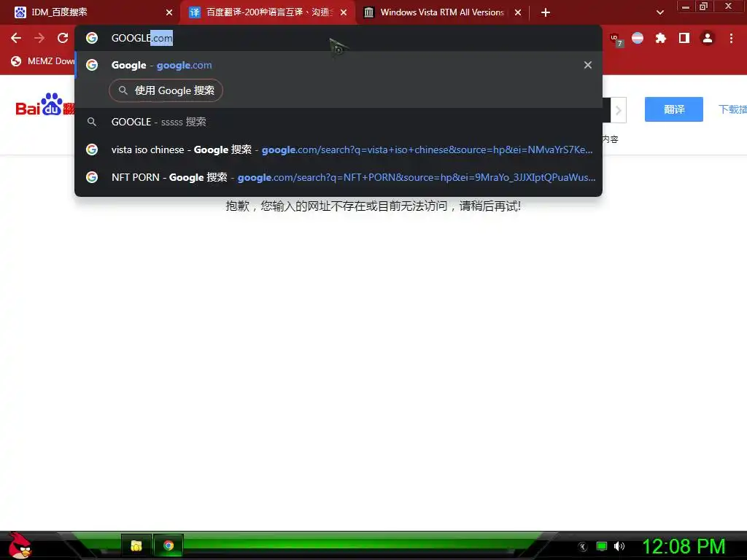Open the file explorer taskbar icon
The image size is (747, 560).
click(x=136, y=545)
